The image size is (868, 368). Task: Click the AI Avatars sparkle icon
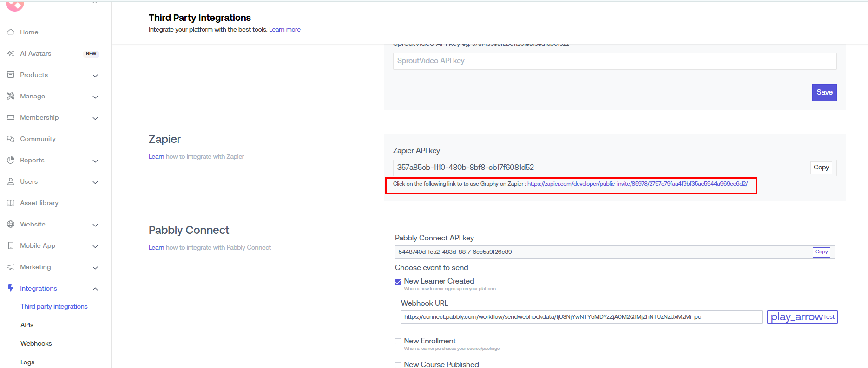click(11, 53)
